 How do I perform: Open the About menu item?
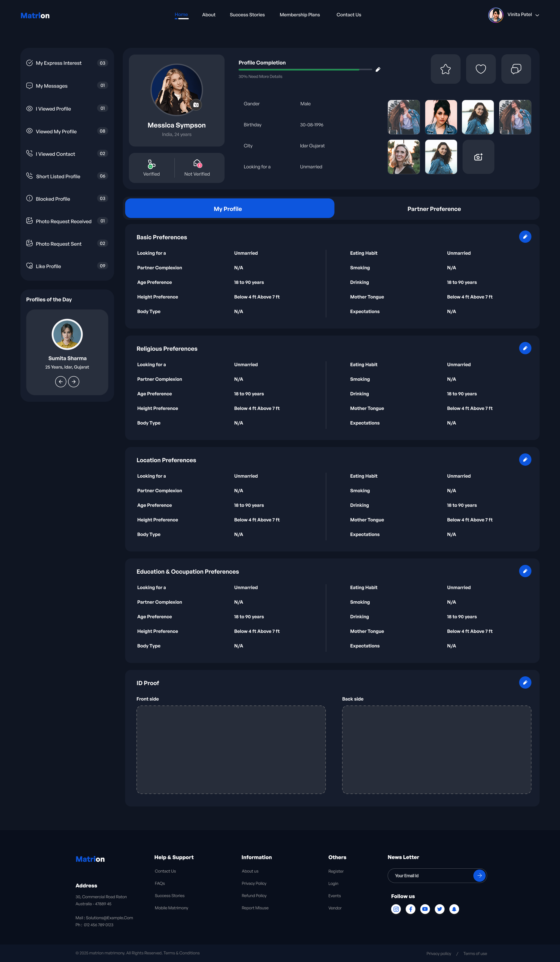tap(209, 15)
